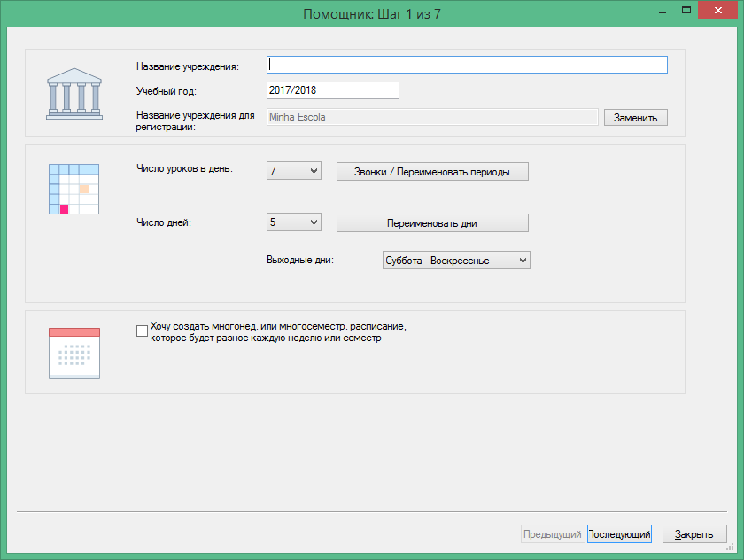Click the timetable grid icon

pyautogui.click(x=74, y=189)
